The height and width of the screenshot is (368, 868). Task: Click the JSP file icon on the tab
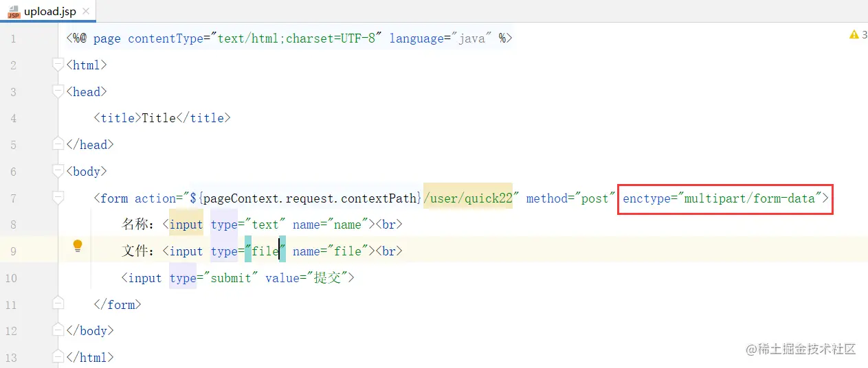click(14, 11)
